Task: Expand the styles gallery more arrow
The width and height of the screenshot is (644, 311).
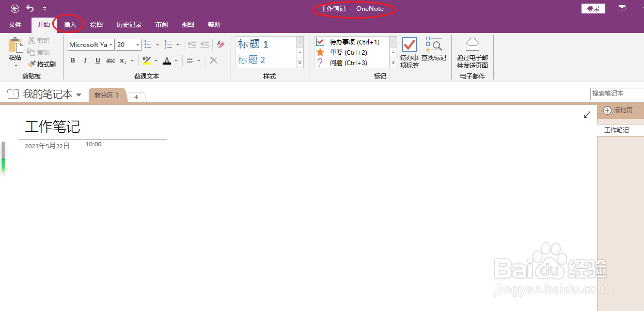Action: (300, 63)
